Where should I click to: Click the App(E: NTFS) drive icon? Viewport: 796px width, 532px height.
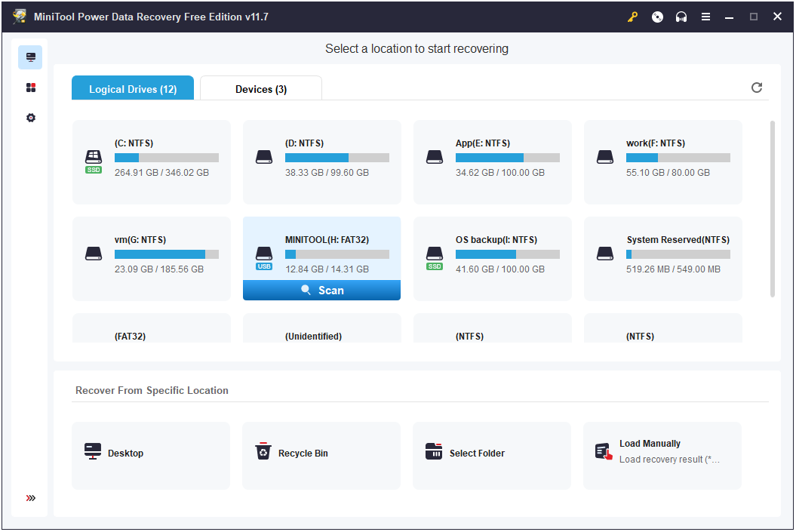pyautogui.click(x=435, y=157)
